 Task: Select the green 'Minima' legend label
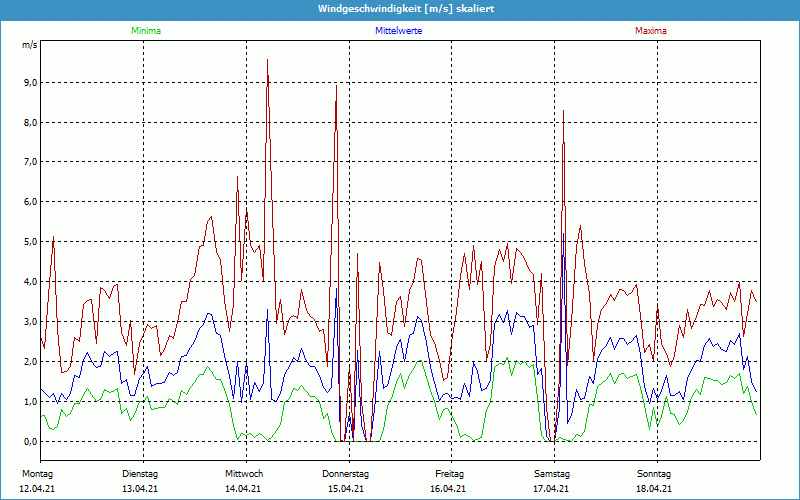coord(146,31)
